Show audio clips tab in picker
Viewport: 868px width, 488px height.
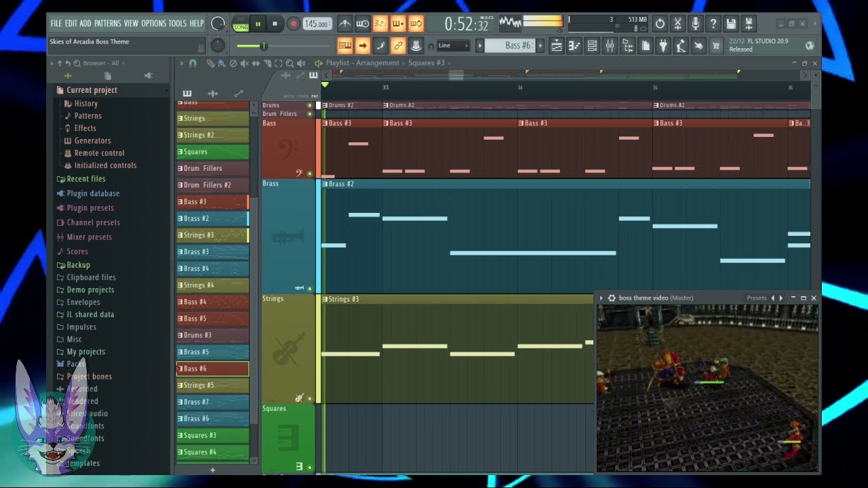(212, 94)
